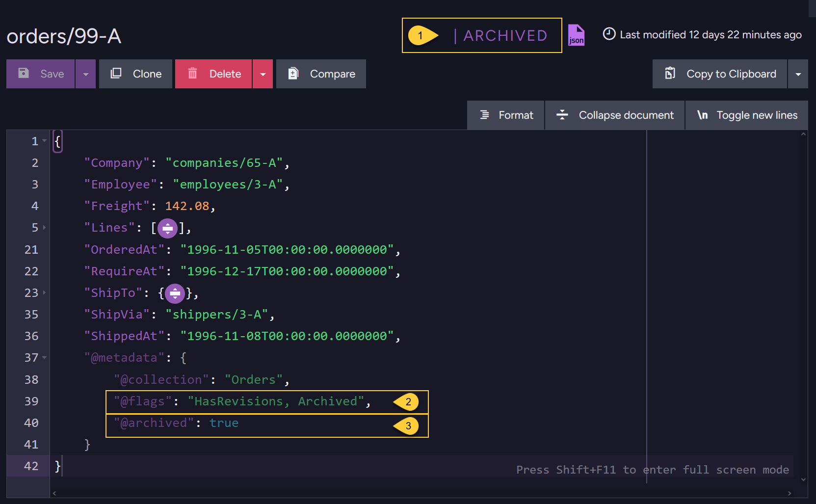Expand the collapsed ShipTo object widget
The height and width of the screenshot is (504, 816).
tap(175, 293)
